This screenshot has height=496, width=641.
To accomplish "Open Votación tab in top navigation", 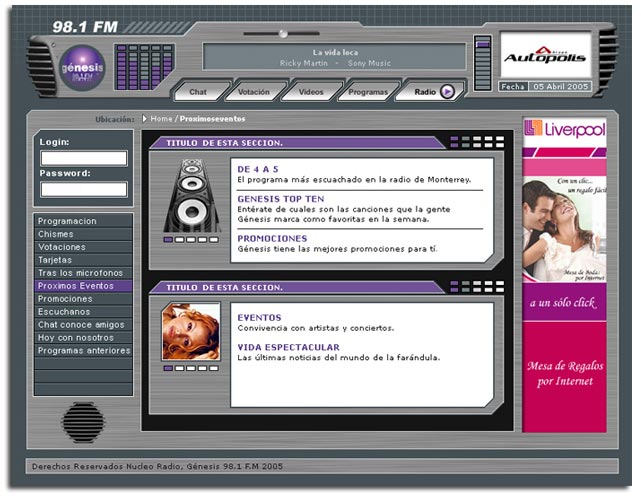I will 254,92.
